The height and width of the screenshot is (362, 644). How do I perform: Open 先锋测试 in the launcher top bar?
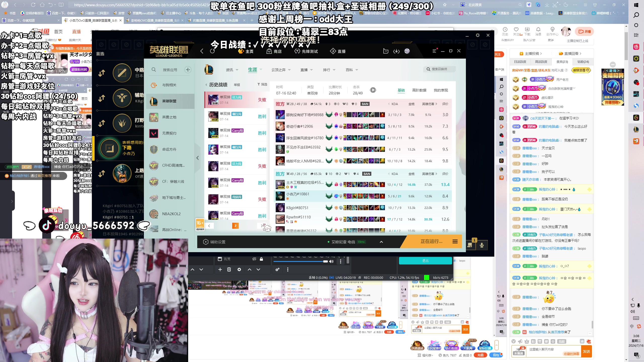coord(306,51)
